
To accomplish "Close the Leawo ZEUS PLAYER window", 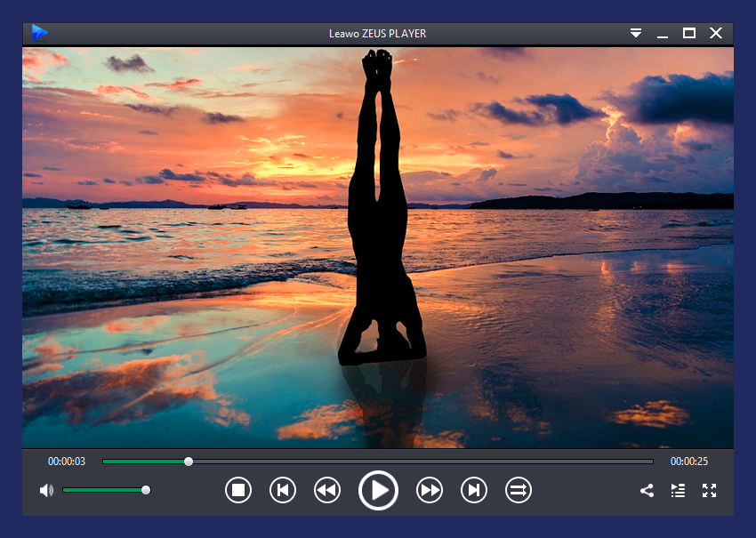I will coord(716,33).
